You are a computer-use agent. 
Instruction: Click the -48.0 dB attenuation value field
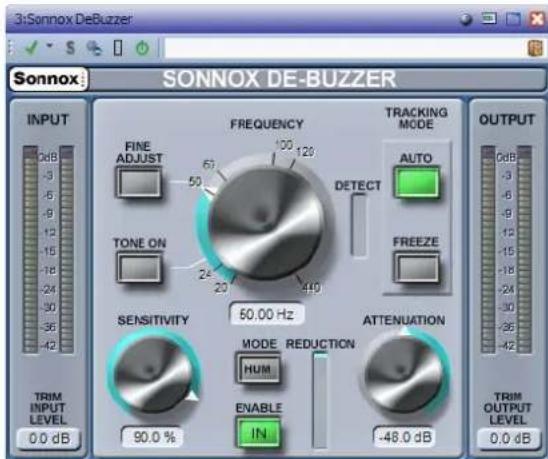tap(404, 437)
